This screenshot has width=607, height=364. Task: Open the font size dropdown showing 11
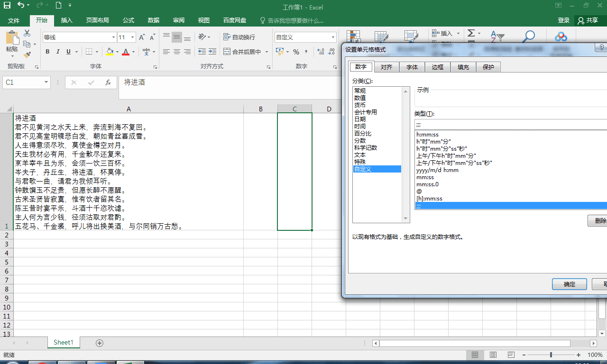coord(133,37)
